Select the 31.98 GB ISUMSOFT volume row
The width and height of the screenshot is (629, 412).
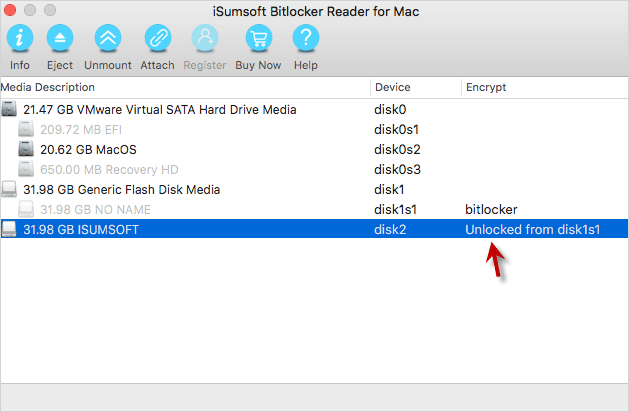[314, 229]
